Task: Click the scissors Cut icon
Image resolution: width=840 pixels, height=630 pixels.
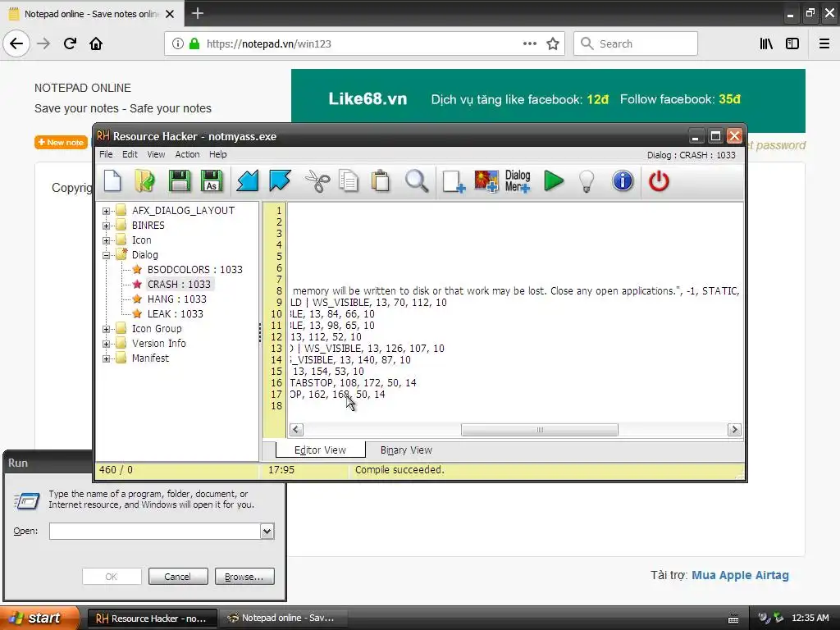Action: tap(317, 181)
